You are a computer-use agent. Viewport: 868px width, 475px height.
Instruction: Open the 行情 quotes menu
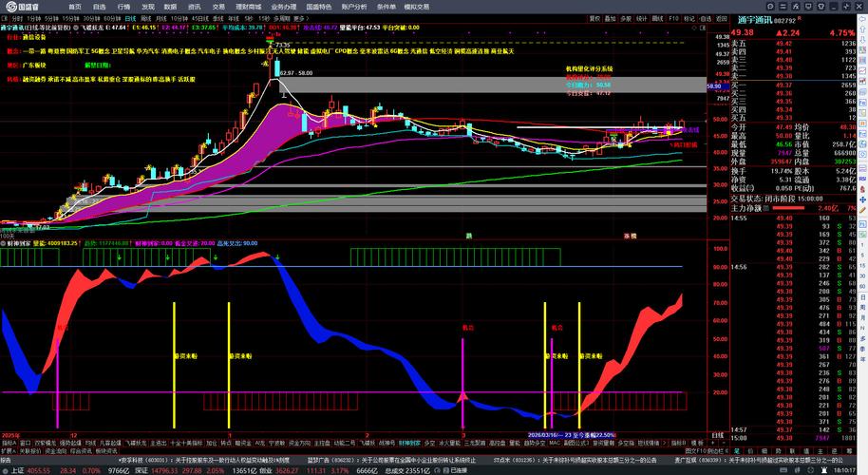click(x=123, y=7)
